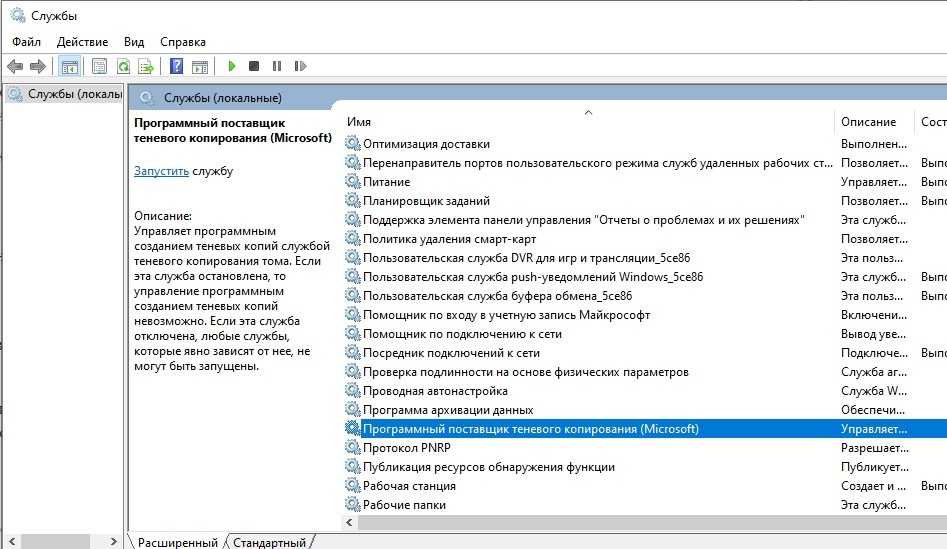
Task: Click the Refresh toolbar icon
Action: pyautogui.click(x=123, y=67)
